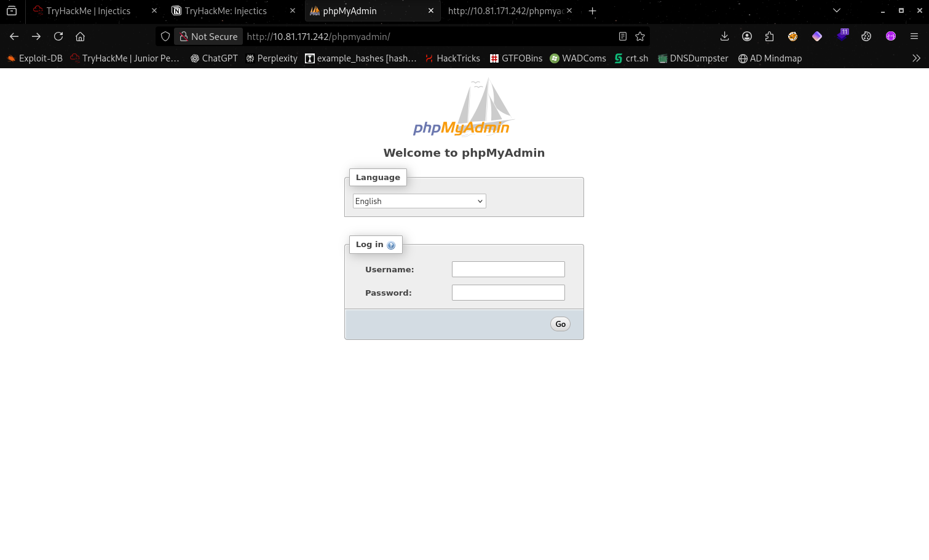Open the HackTricks bookmark

tap(453, 58)
